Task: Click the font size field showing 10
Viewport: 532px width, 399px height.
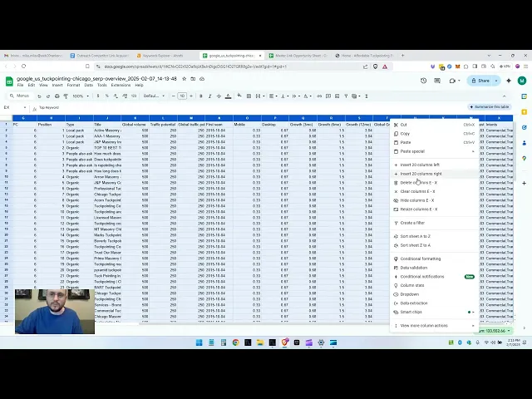Action: pyautogui.click(x=182, y=96)
